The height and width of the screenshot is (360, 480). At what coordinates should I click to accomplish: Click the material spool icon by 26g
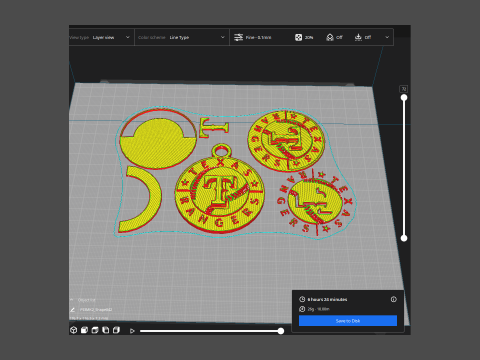(x=302, y=309)
